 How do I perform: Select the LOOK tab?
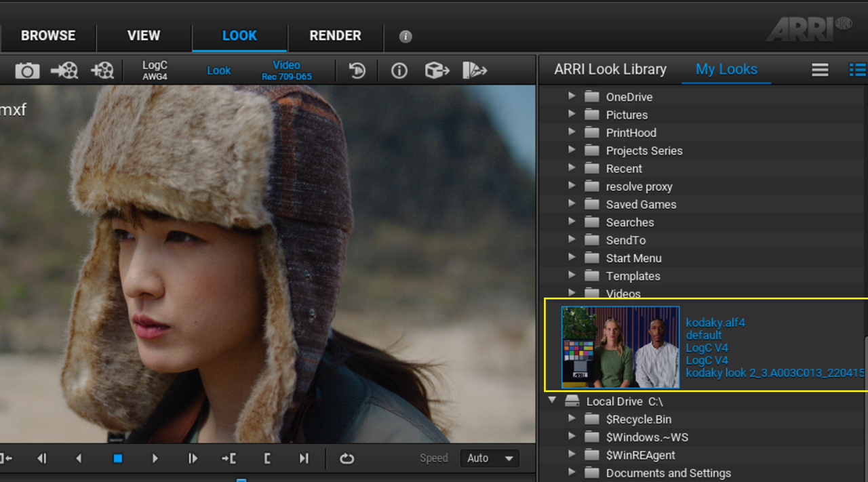click(240, 36)
